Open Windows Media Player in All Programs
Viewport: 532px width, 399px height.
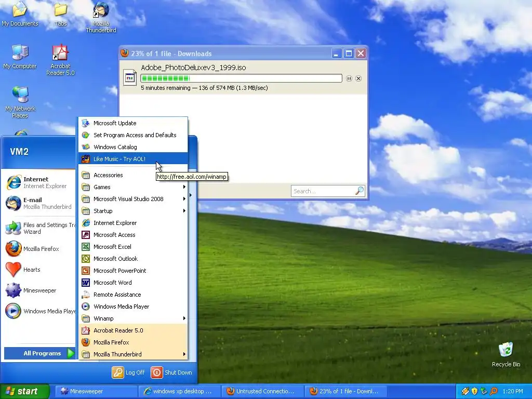click(x=133, y=307)
